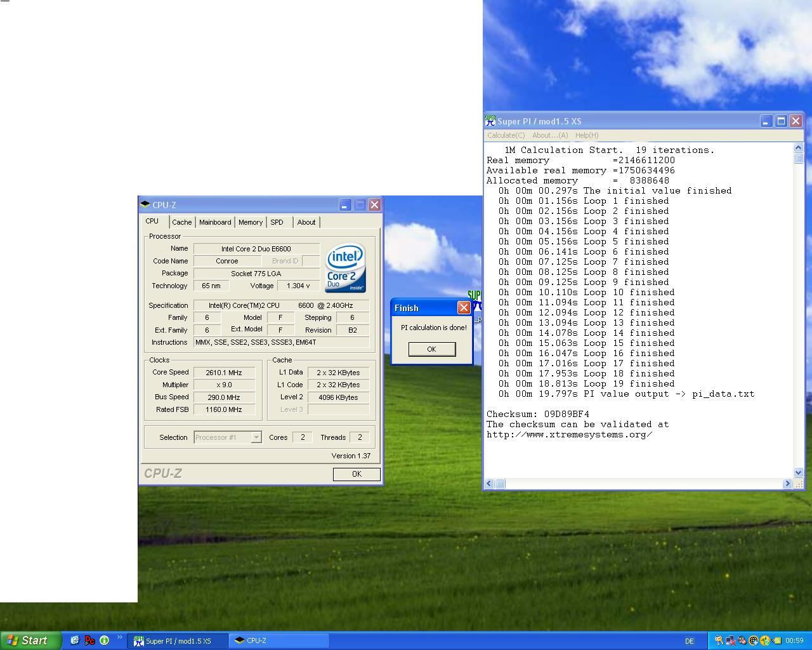Select the CPU tab in CPU-Z
Screen dimensions: 812x650
(152, 221)
